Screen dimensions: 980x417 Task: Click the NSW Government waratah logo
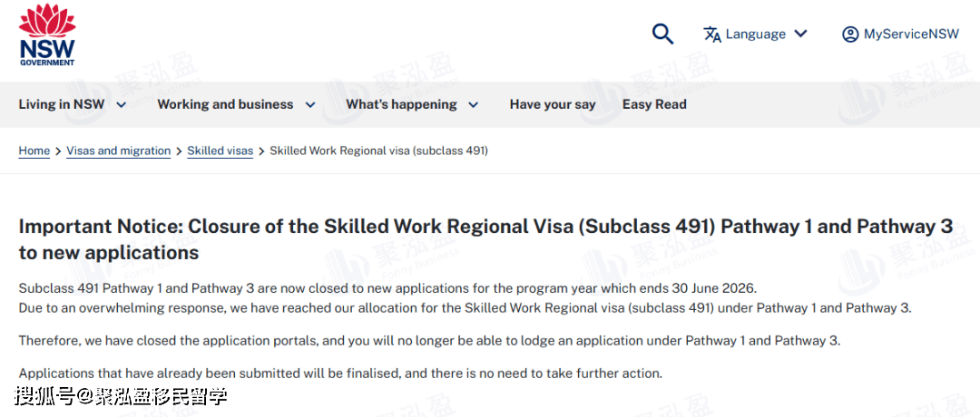coord(47,34)
